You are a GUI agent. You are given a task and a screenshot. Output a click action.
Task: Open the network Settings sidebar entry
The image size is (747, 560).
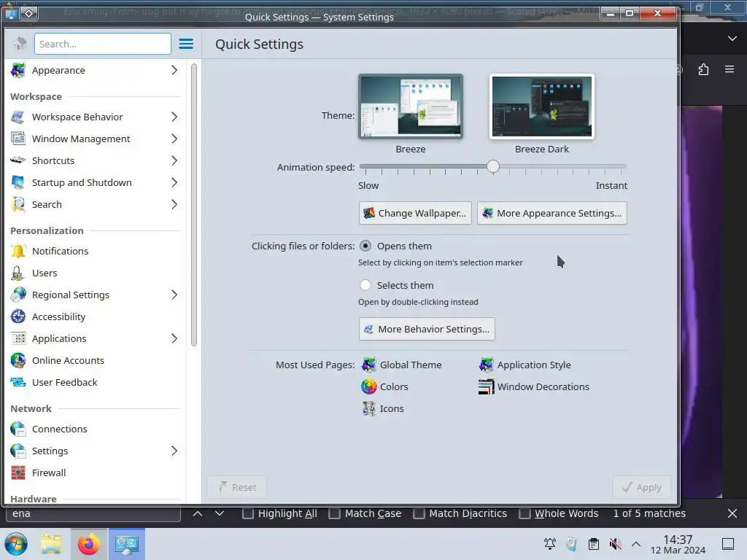[96, 451]
